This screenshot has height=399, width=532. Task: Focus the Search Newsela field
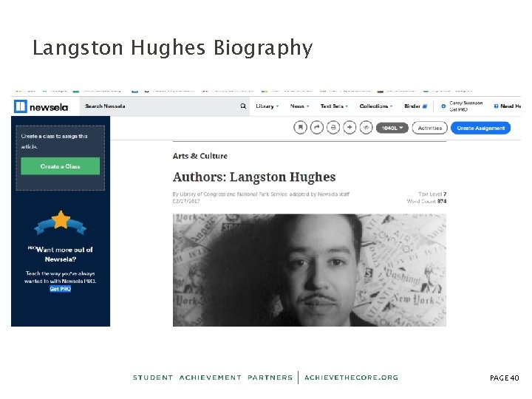[x=165, y=106]
